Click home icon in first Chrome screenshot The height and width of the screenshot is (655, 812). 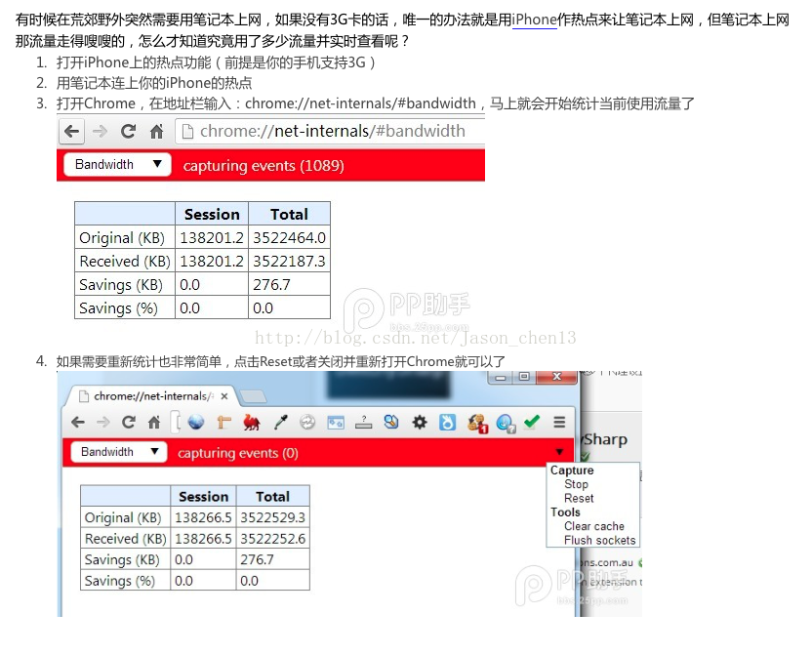coord(156,132)
